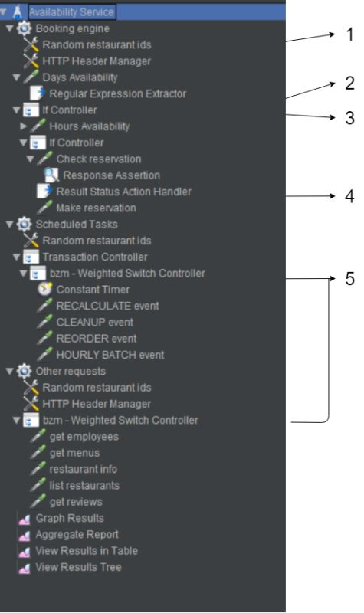Click the Booking engine thread group gear icon

25,28
